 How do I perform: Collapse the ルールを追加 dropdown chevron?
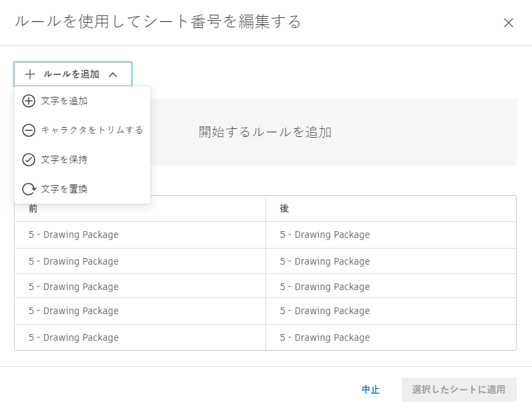coord(113,75)
